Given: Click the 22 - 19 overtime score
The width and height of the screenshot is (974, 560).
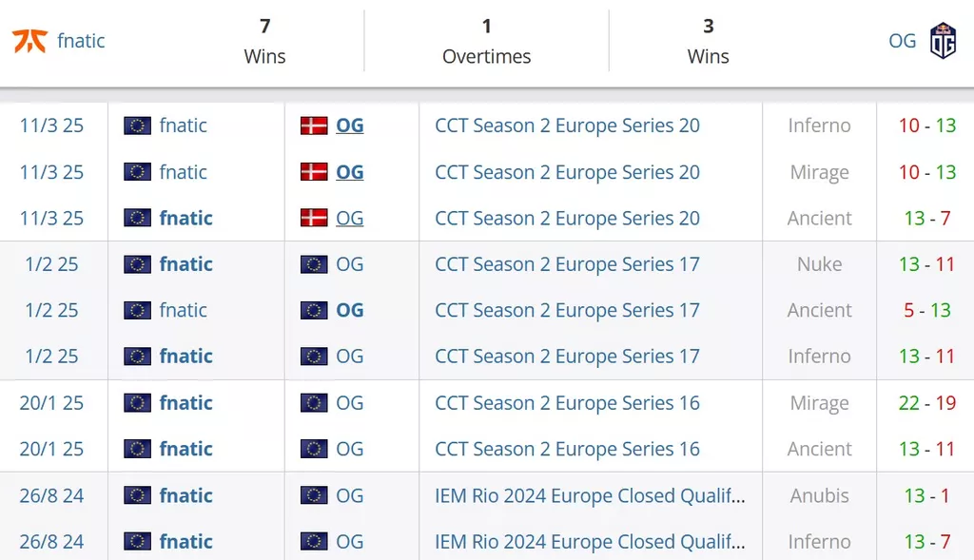Looking at the screenshot, I should [926, 403].
